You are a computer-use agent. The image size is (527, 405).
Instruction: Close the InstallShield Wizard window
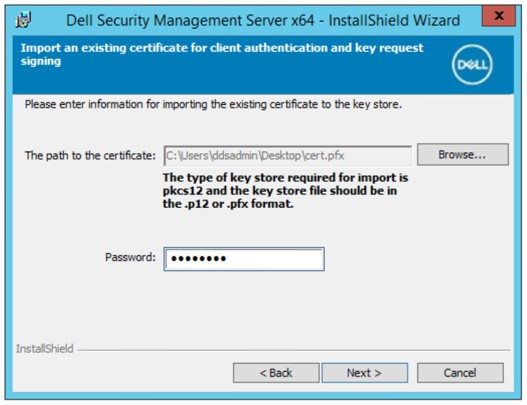499,16
